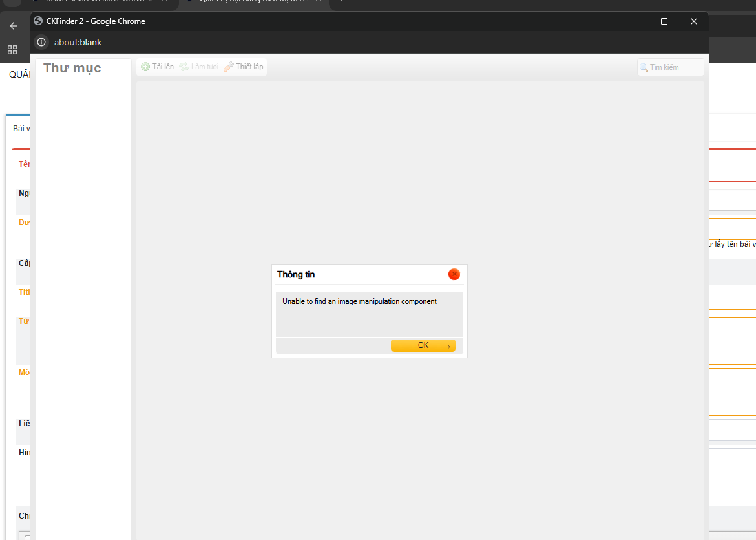
Task: Click the site information icon beside about:blank
Action: tap(41, 42)
